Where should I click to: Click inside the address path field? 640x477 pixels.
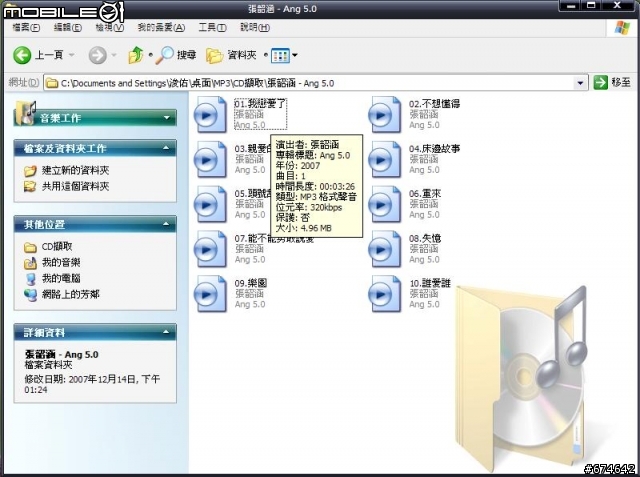[x=316, y=83]
